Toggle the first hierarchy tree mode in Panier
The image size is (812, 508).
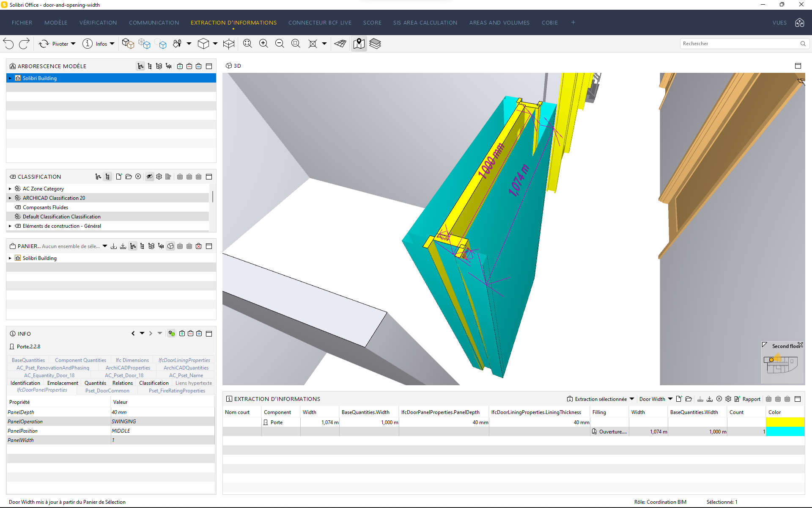(x=133, y=246)
